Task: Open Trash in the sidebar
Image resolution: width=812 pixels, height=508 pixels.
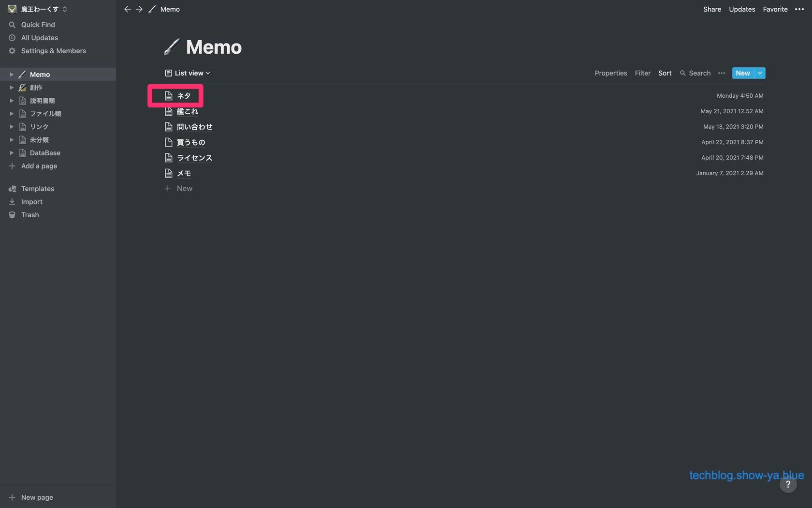Action: tap(30, 215)
